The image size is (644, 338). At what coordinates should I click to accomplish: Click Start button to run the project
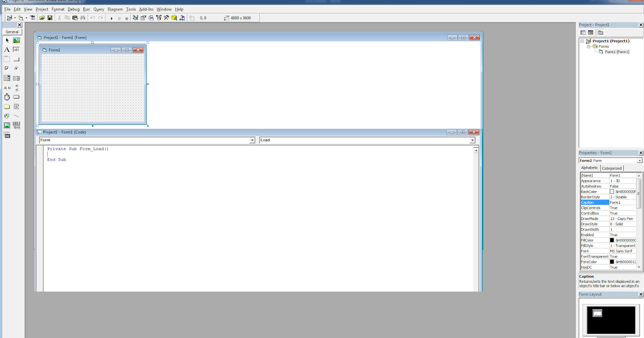click(x=111, y=17)
